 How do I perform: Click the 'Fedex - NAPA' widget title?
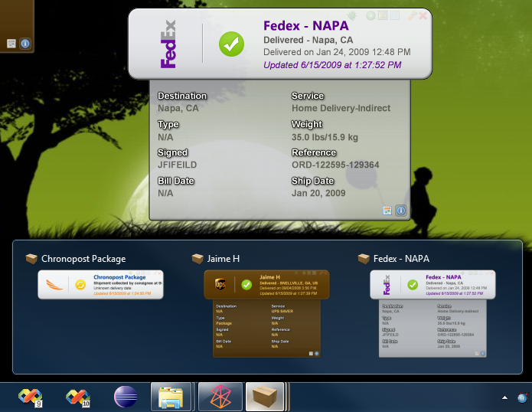pyautogui.click(x=306, y=26)
